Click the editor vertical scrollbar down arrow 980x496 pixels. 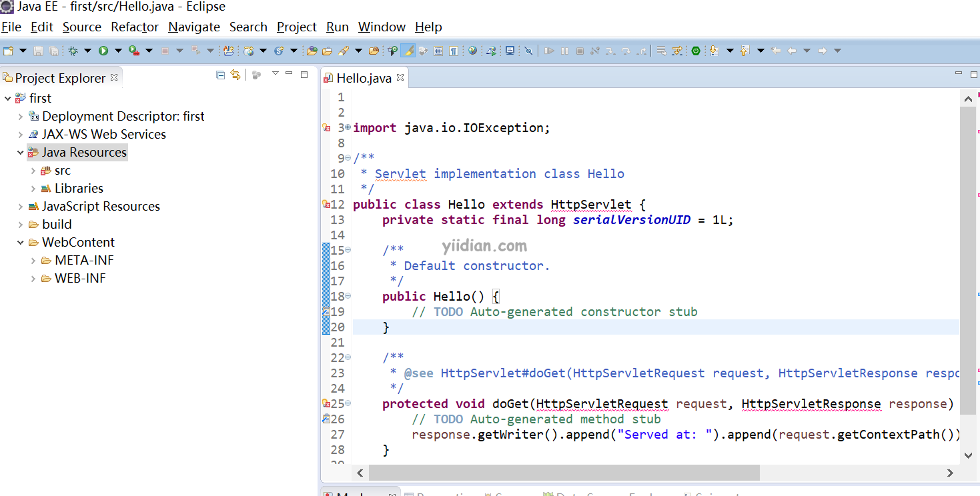(x=968, y=455)
